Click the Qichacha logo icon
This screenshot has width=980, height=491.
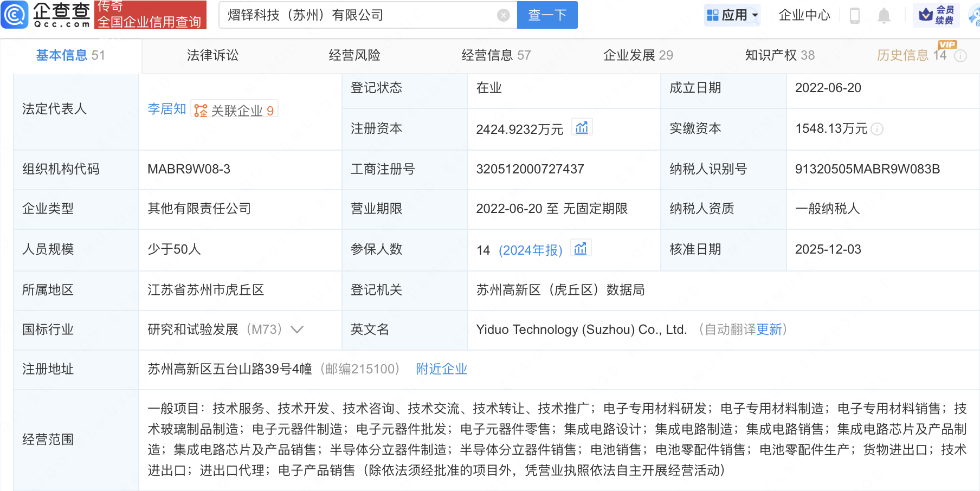tap(15, 15)
